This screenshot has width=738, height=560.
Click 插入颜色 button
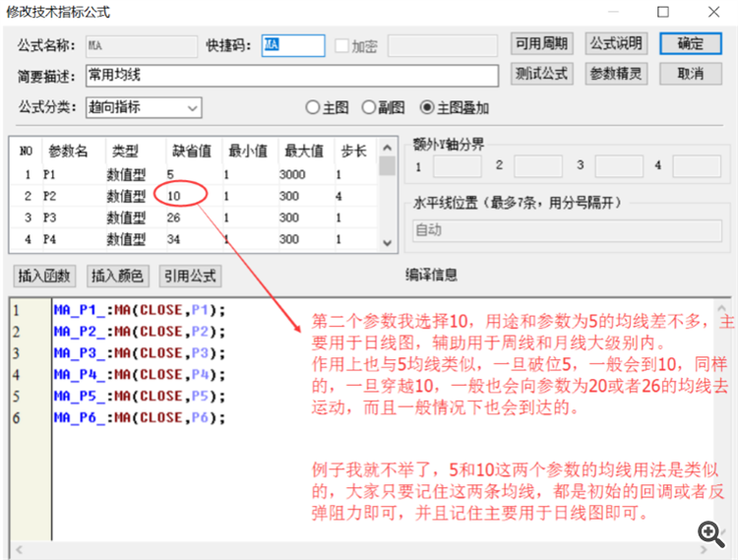point(118,276)
